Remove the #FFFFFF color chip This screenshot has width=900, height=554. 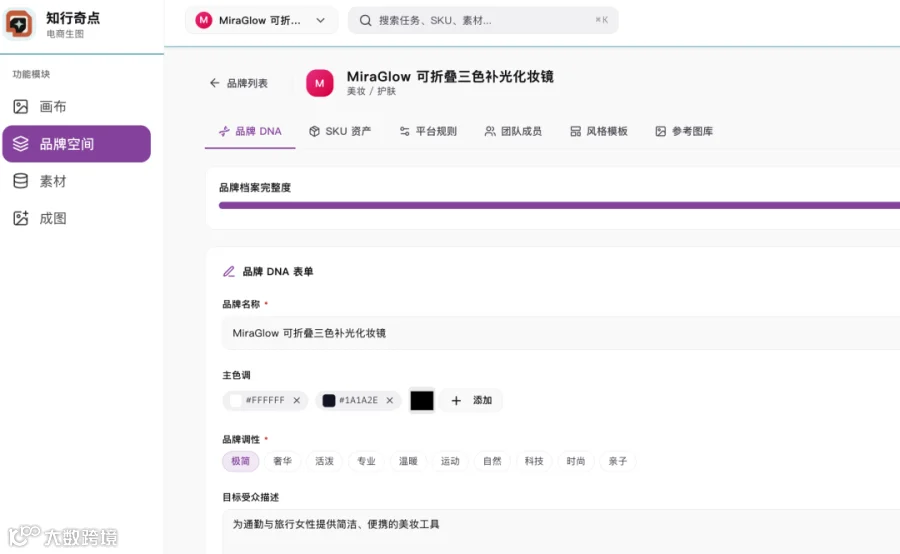pyautogui.click(x=297, y=400)
